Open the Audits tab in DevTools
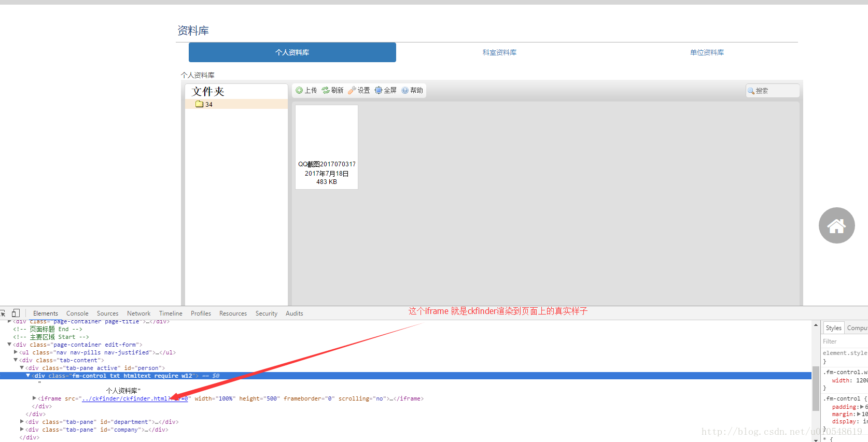868x442 pixels. point(295,313)
